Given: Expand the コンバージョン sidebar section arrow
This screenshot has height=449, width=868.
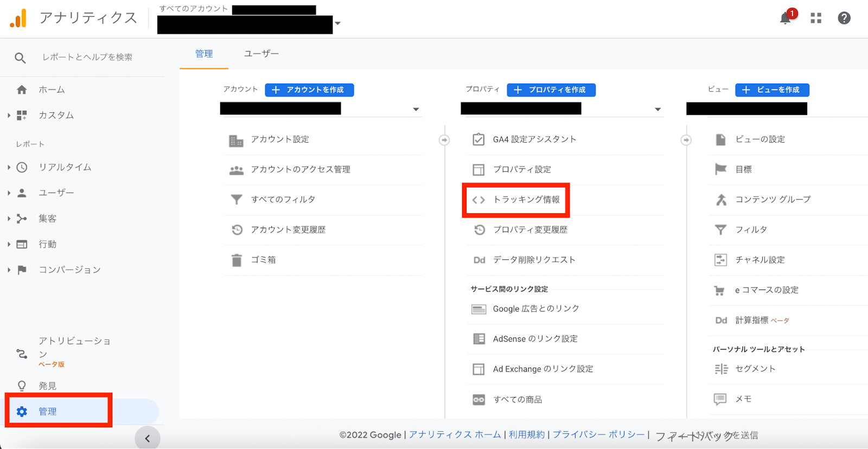Looking at the screenshot, I should 9,270.
